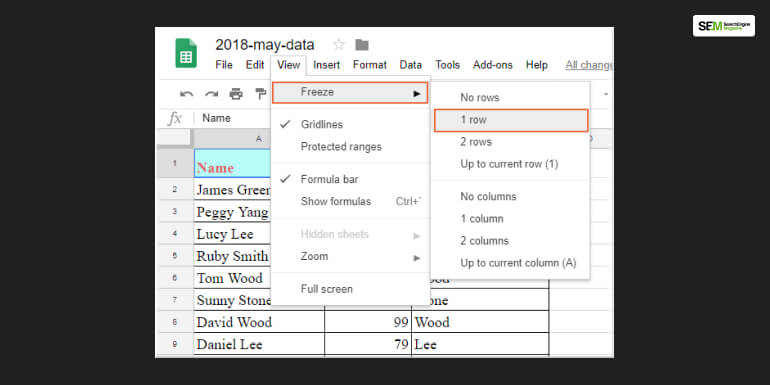Click the red Name header cell
The width and height of the screenshot is (770, 385).
coord(233,163)
